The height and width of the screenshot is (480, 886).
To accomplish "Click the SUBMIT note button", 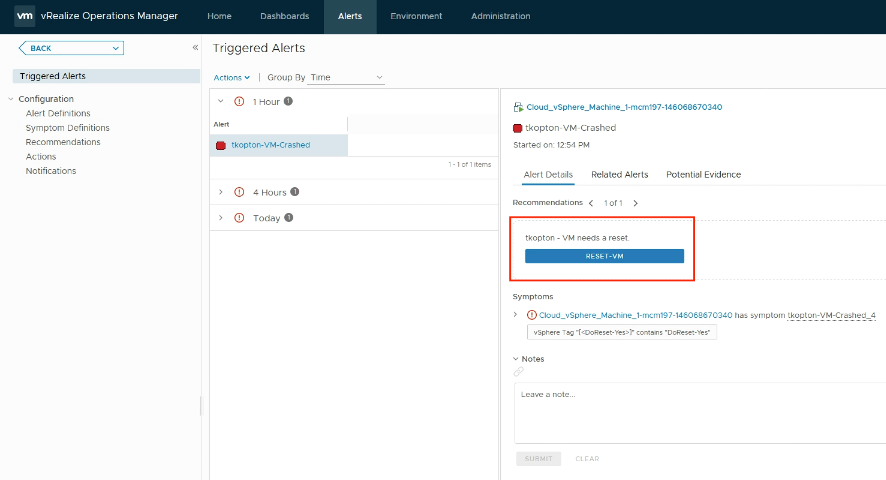I will coord(538,459).
